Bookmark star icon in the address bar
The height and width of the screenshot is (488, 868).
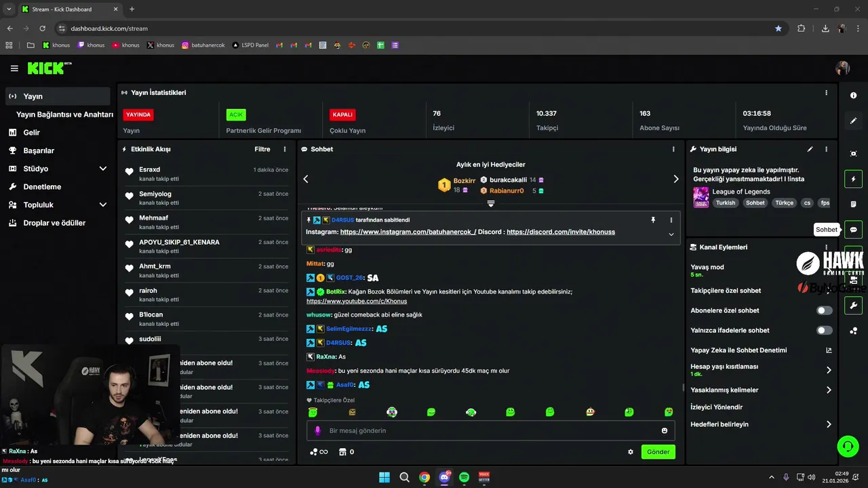778,28
